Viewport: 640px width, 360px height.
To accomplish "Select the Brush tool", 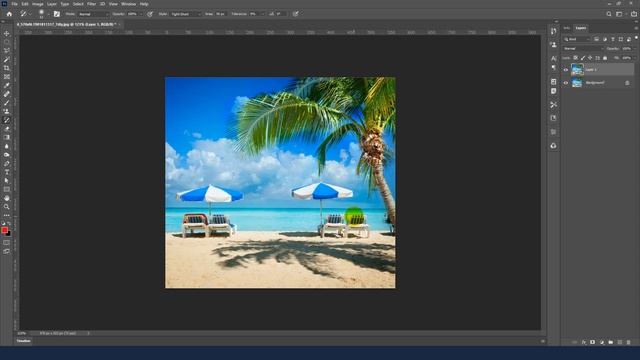I will (7, 103).
